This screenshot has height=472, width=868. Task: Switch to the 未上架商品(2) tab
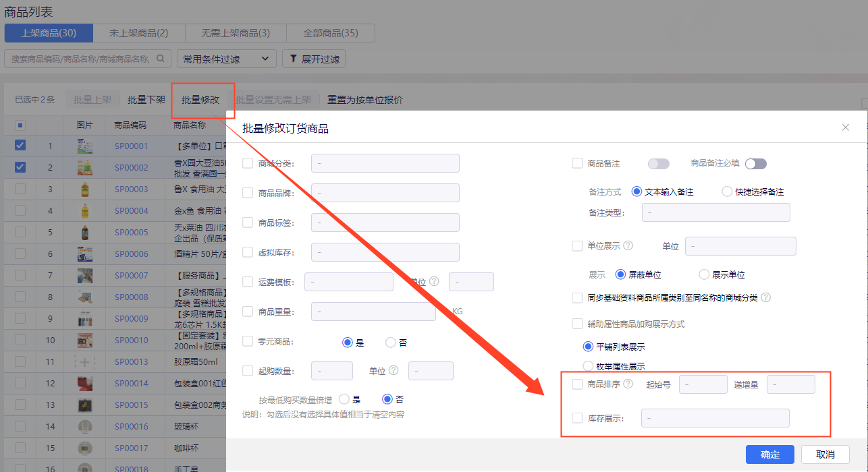point(139,33)
